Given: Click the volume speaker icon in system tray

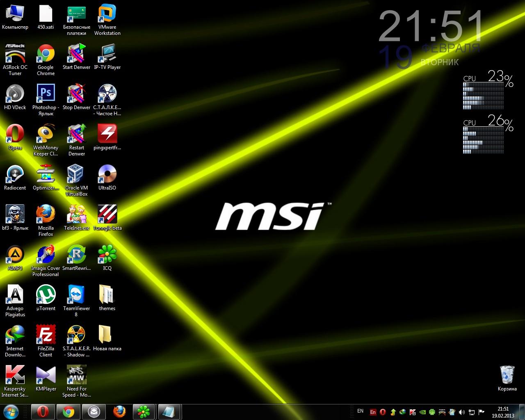Looking at the screenshot, I should [x=462, y=412].
